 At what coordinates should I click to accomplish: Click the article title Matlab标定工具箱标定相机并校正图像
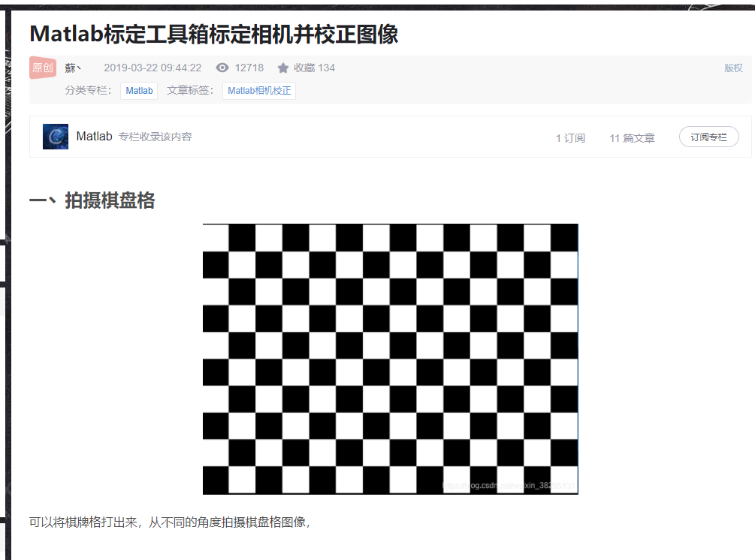tap(214, 34)
